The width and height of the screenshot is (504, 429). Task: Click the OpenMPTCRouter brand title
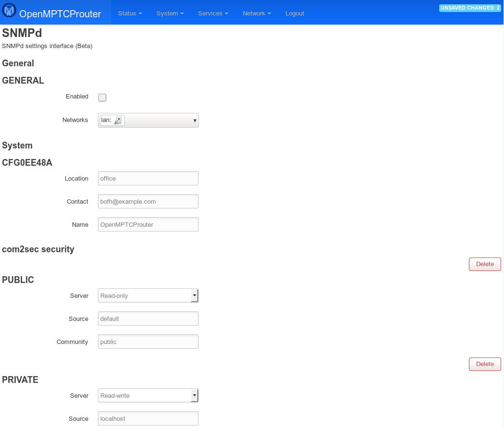[x=60, y=14]
